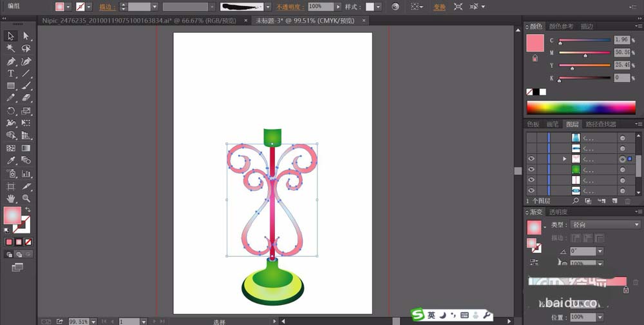Switch to 色板 panel tab

(x=533, y=124)
